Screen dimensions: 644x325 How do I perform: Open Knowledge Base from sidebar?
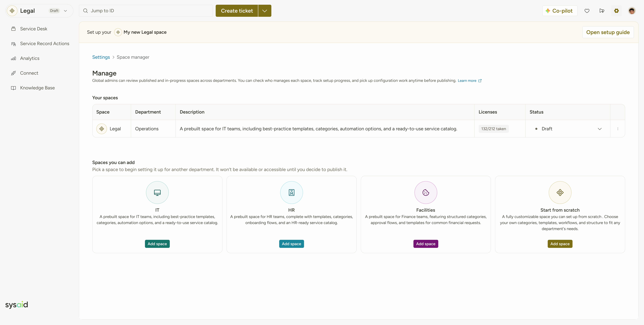click(x=37, y=88)
